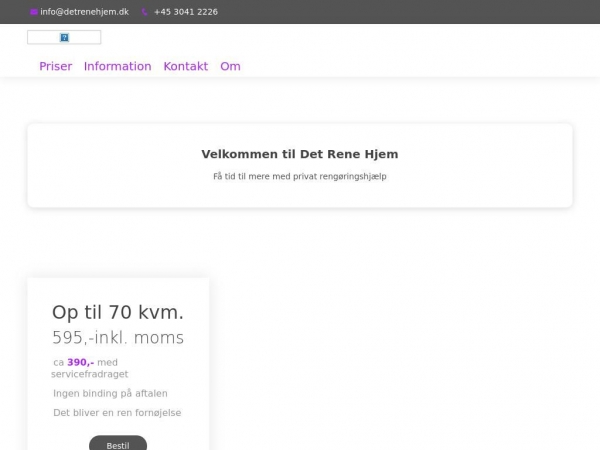Click the 595,-inkl. moms price text
The image size is (600, 450).
[x=118, y=338]
